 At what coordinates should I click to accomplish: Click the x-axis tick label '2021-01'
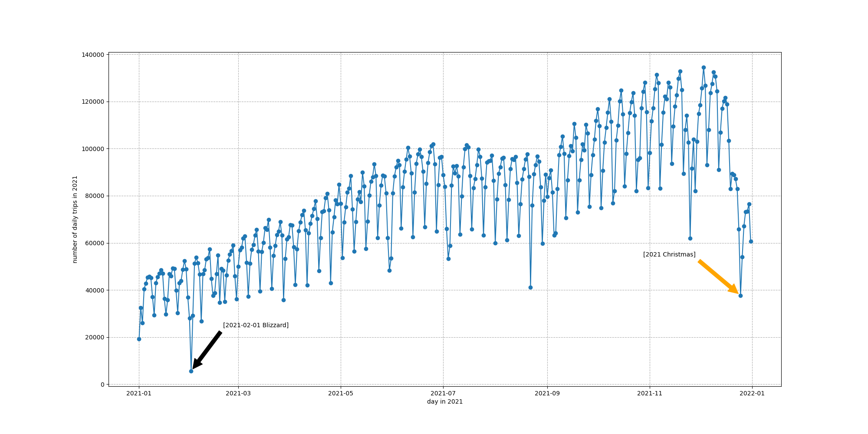(x=139, y=394)
